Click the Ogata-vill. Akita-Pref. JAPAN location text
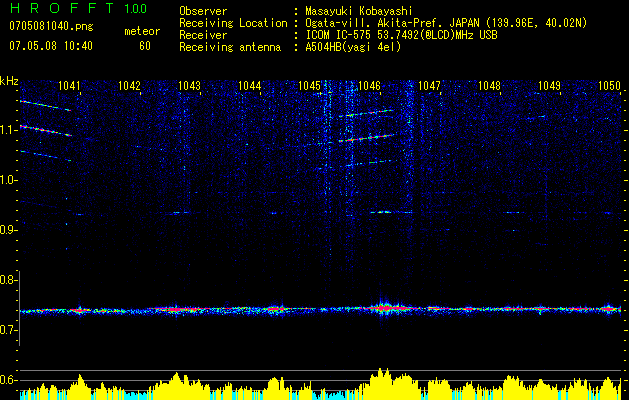This screenshot has width=629, height=400. (446, 23)
